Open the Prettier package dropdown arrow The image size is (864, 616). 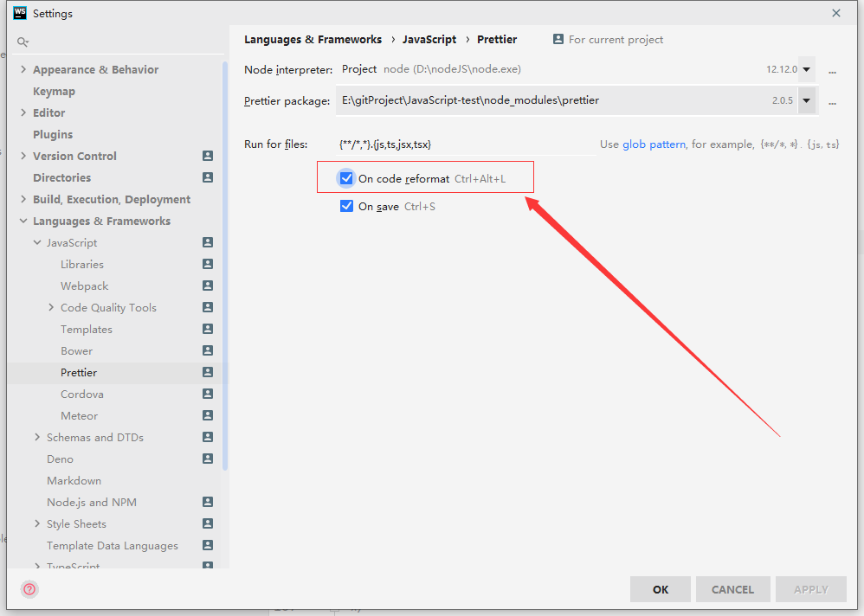[x=807, y=100]
